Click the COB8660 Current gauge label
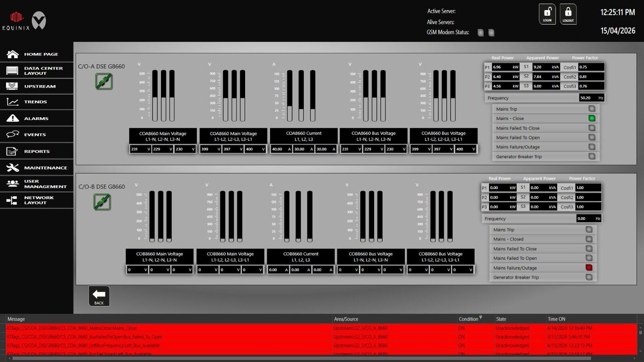Viewport: 644px width, 362px height. click(301, 257)
